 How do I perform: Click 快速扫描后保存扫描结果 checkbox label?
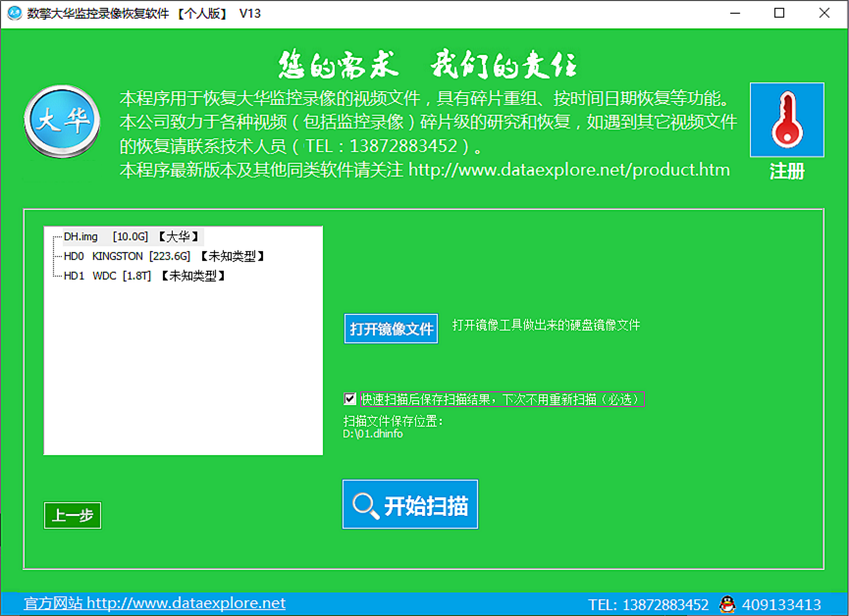tap(503, 399)
